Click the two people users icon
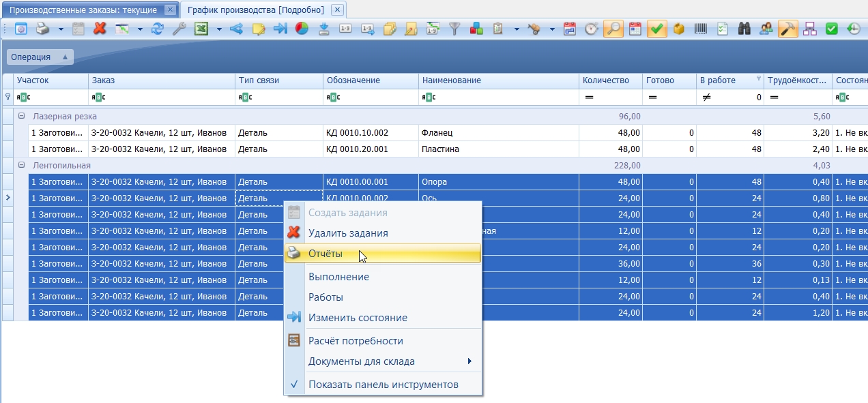The height and width of the screenshot is (403, 868). pos(766,29)
